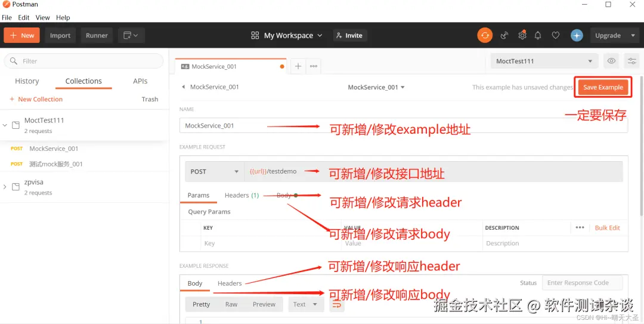644x324 pixels.
Task: Click the Postman logo in title bar
Action: pos(6,5)
